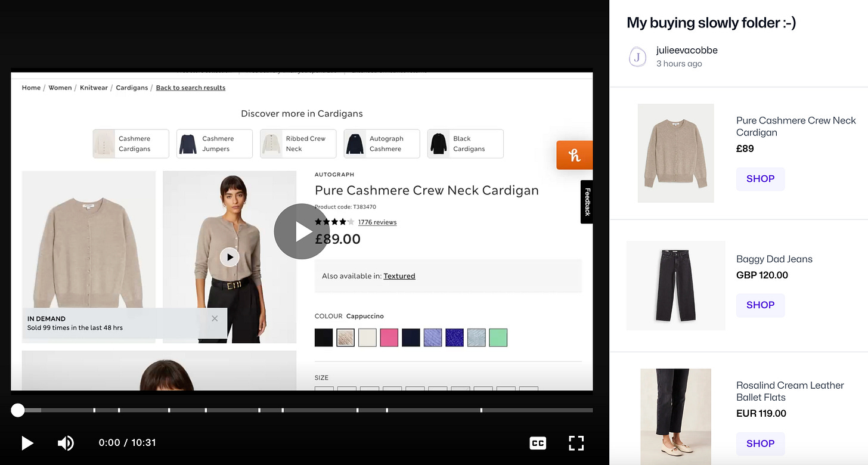Click the GBP 120.00 price
Image resolution: width=868 pixels, height=465 pixels.
[762, 275]
